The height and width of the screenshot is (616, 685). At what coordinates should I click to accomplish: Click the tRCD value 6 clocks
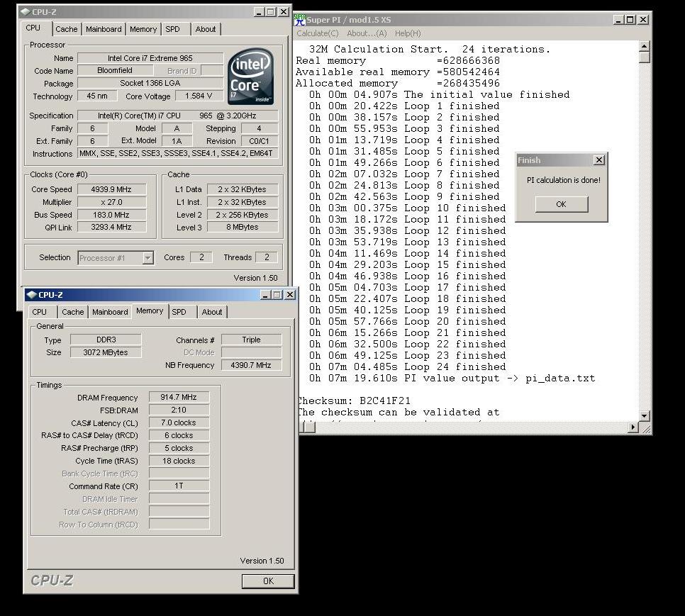pyautogui.click(x=179, y=435)
